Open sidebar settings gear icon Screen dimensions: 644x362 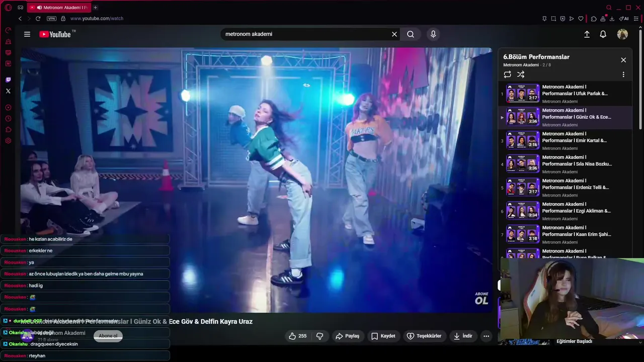point(8,141)
